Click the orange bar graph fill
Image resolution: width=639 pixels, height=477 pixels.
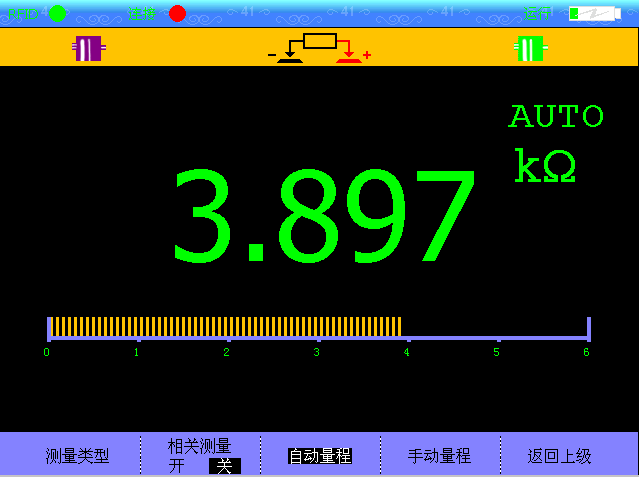(227, 326)
